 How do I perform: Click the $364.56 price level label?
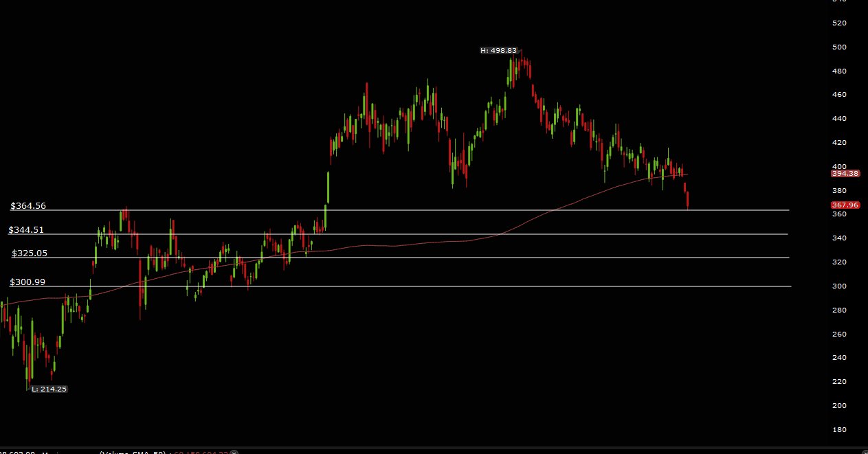pyautogui.click(x=28, y=206)
